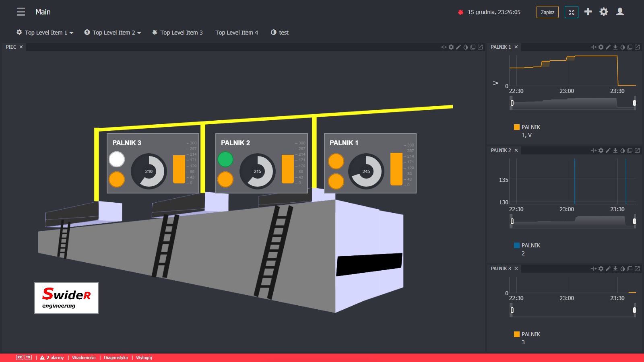Click the download icon in PALNIK 1 panel
This screenshot has height=362, width=644.
tap(615, 47)
